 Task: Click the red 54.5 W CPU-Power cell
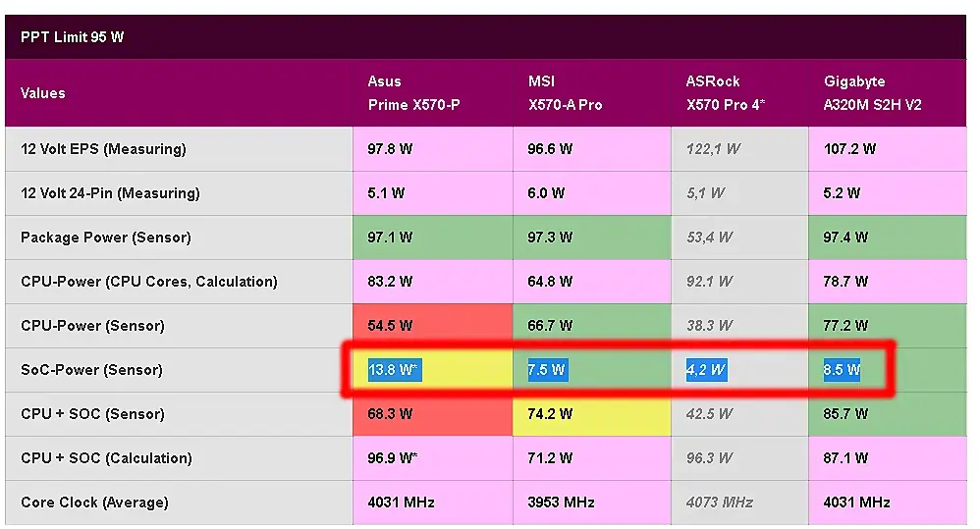(390, 326)
